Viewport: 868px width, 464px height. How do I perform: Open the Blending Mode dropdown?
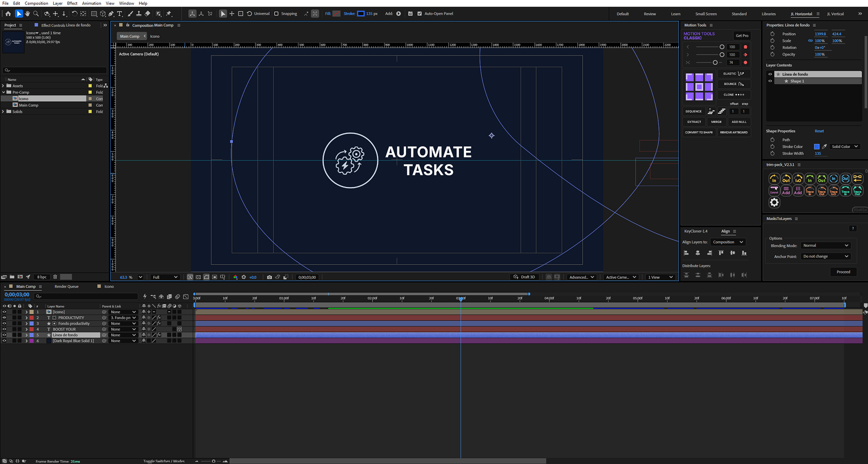(x=826, y=246)
